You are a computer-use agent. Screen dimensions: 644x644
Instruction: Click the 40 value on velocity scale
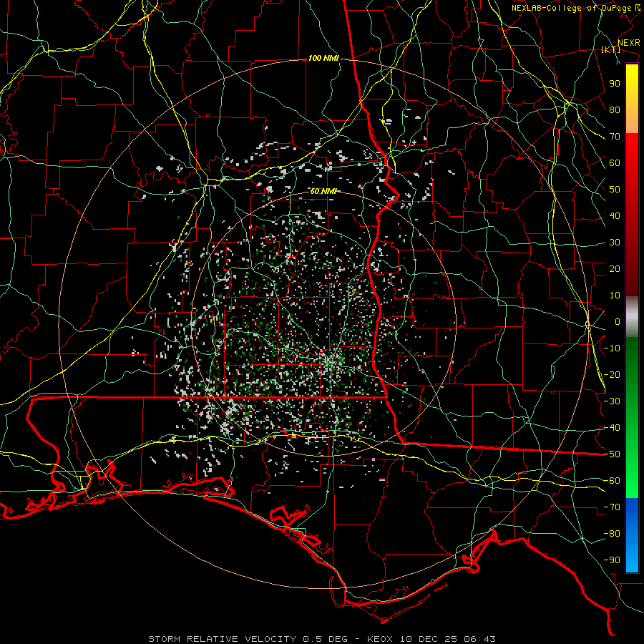[615, 215]
